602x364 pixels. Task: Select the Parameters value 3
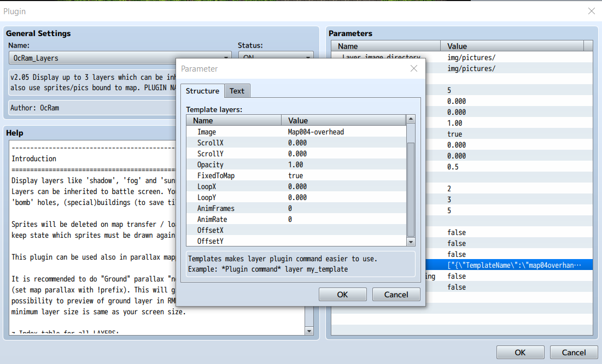tap(449, 199)
